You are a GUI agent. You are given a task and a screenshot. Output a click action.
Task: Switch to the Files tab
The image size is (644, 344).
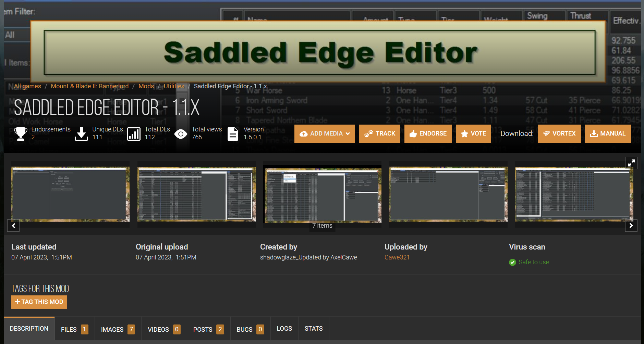(75, 329)
